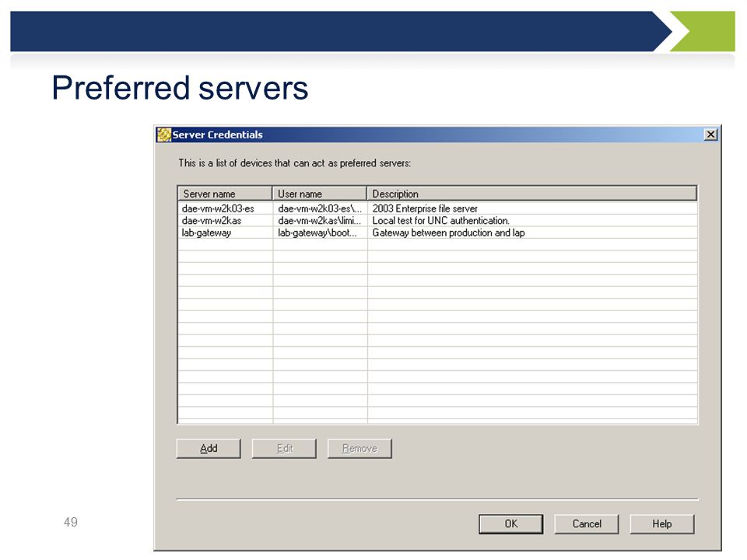This screenshot has height=560, width=747.
Task: Sort by User name column header
Action: [x=319, y=194]
